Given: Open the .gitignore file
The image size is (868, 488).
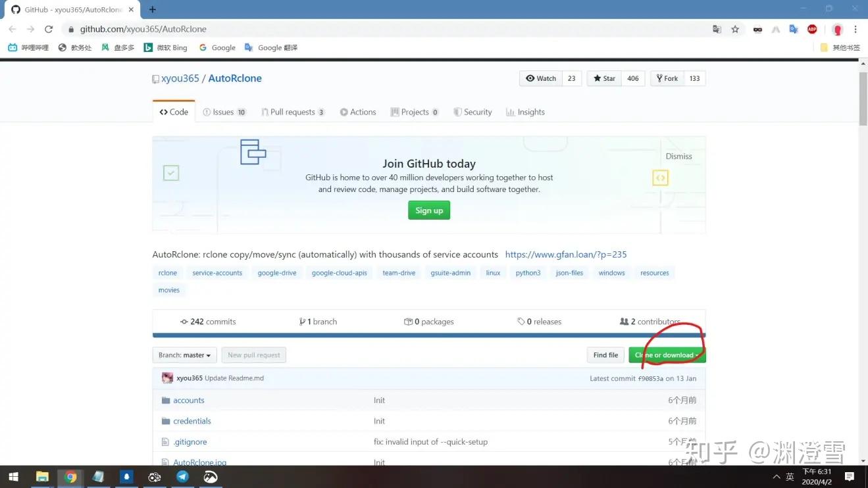Looking at the screenshot, I should (x=190, y=442).
